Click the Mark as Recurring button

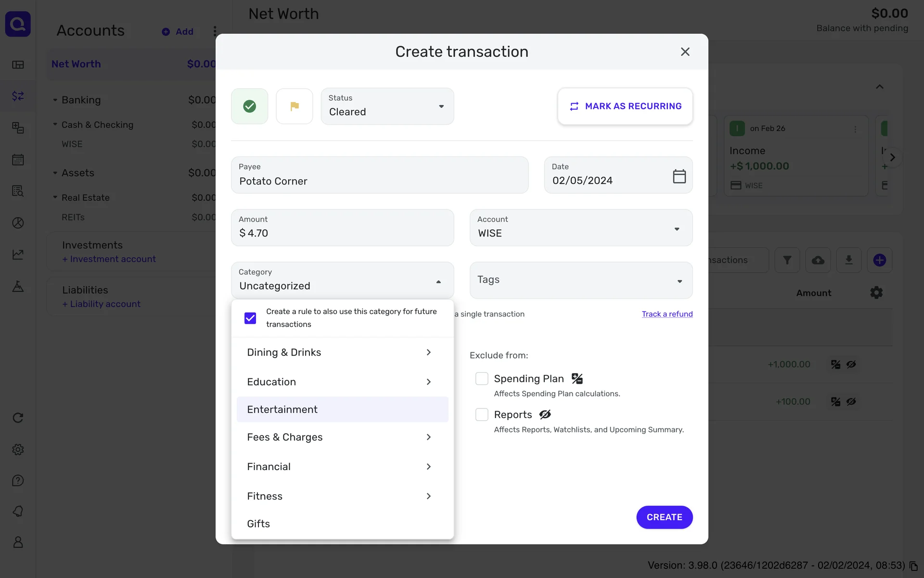tap(625, 106)
